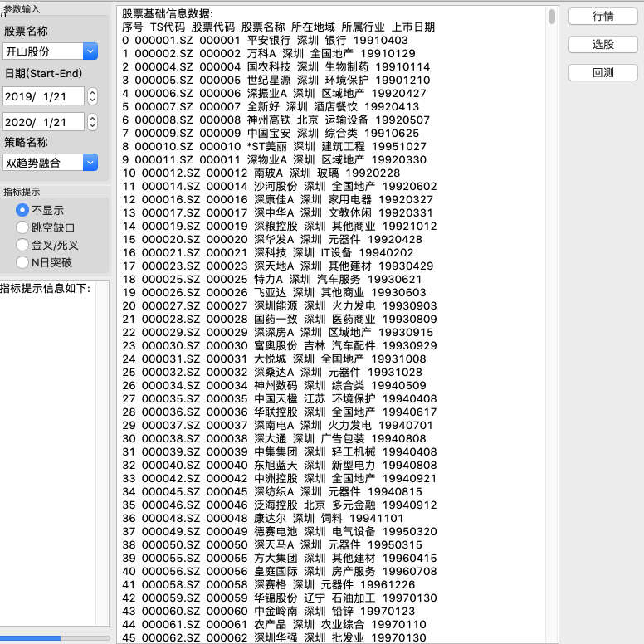Click row 30 深大通

click(274, 439)
